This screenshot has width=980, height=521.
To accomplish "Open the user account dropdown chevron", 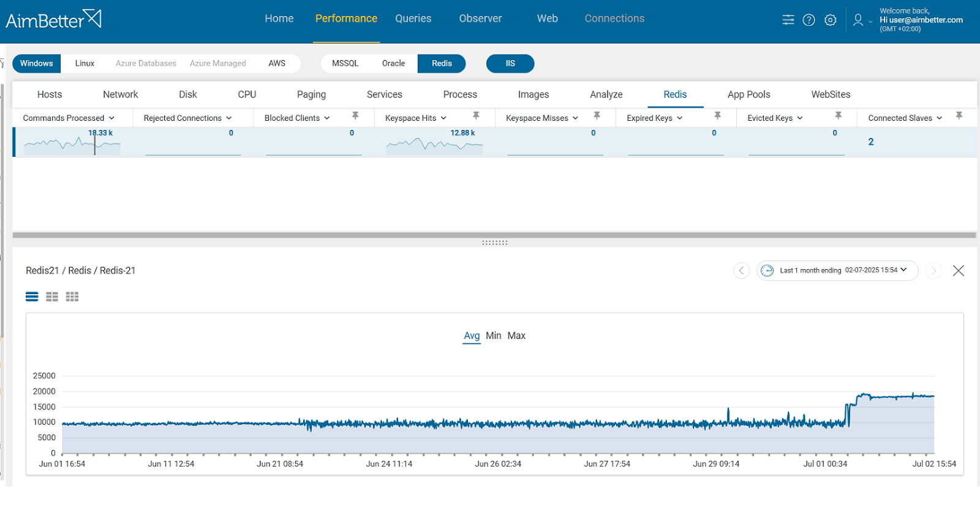I will [870, 22].
